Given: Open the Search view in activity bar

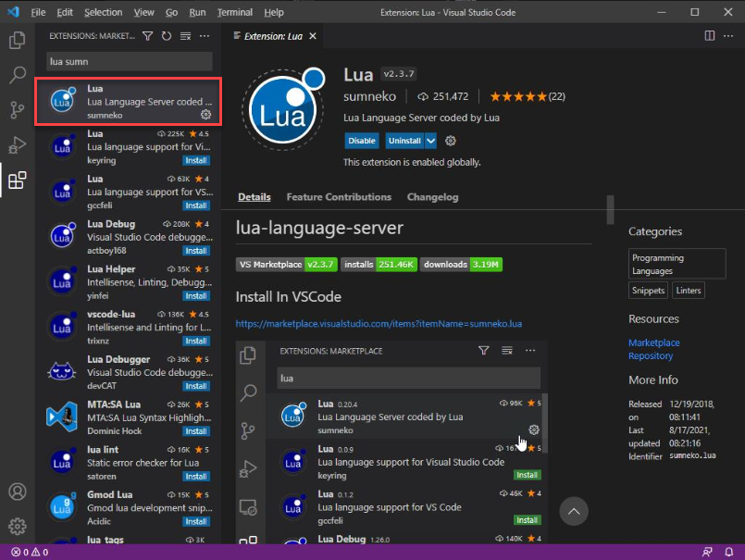Looking at the screenshot, I should coord(17,75).
